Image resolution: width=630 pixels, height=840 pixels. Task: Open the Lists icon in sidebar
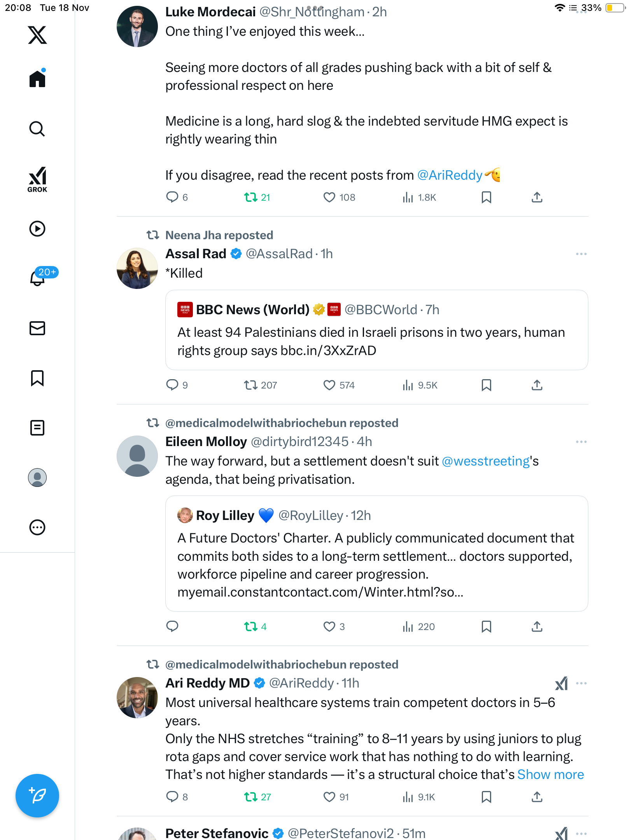[x=37, y=428]
